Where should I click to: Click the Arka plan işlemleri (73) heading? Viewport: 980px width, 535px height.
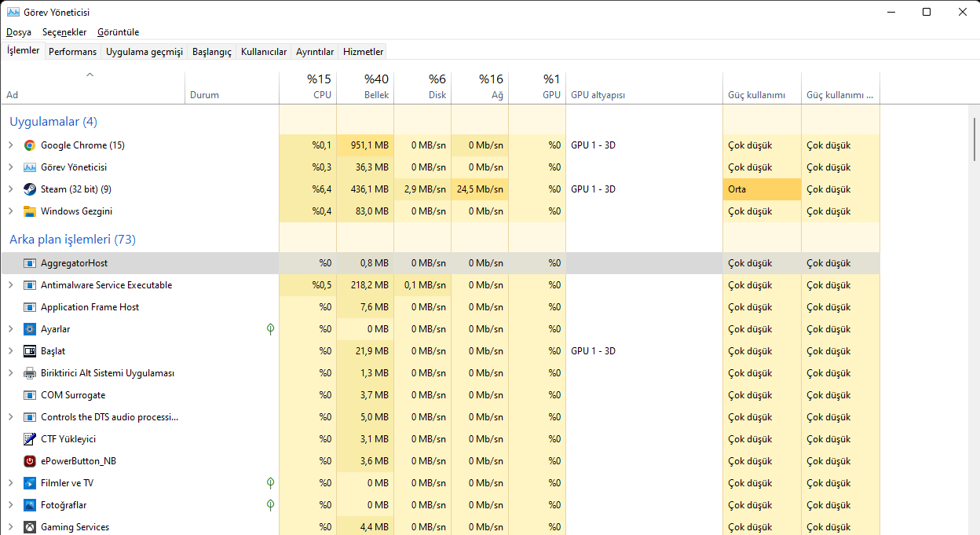72,240
